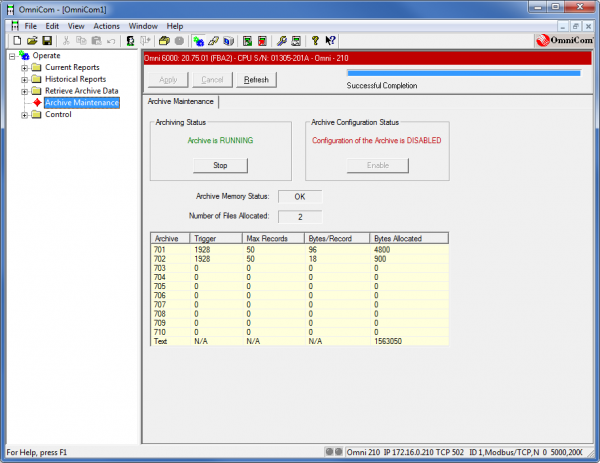Expand the Historical Reports folder node
Screen dimensions: 600x463
coord(24,79)
